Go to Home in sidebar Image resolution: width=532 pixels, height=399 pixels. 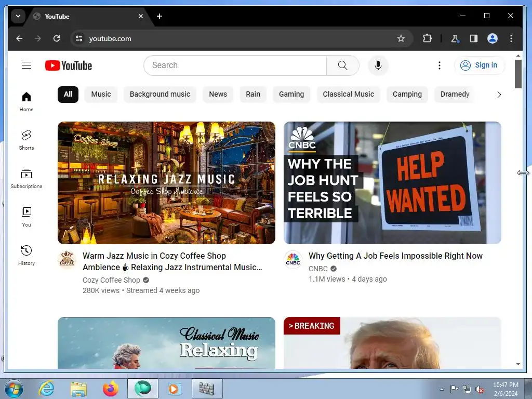pyautogui.click(x=26, y=101)
